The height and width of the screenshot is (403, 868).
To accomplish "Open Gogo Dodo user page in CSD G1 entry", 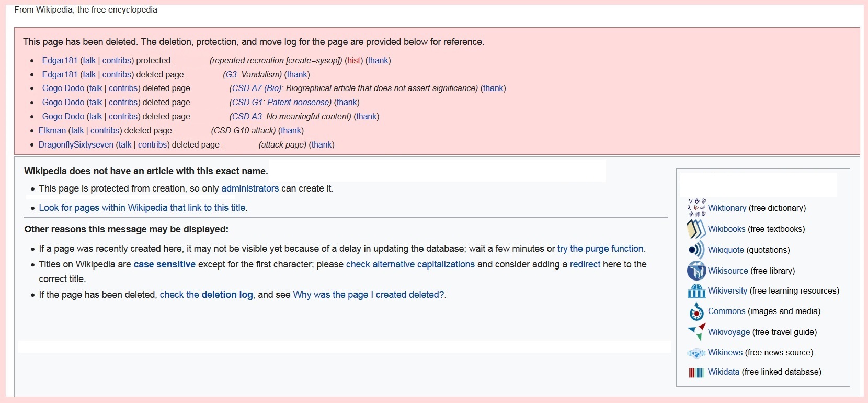I will click(x=63, y=102).
